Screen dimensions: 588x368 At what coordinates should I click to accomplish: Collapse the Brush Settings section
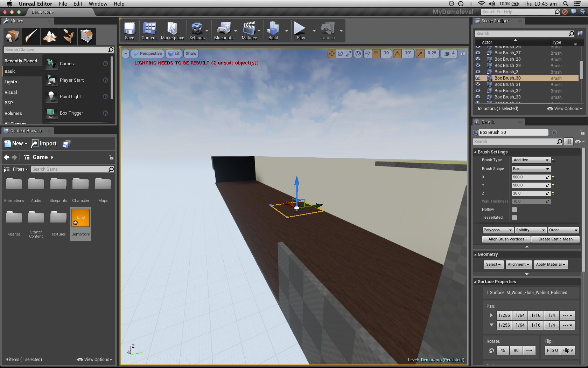475,152
